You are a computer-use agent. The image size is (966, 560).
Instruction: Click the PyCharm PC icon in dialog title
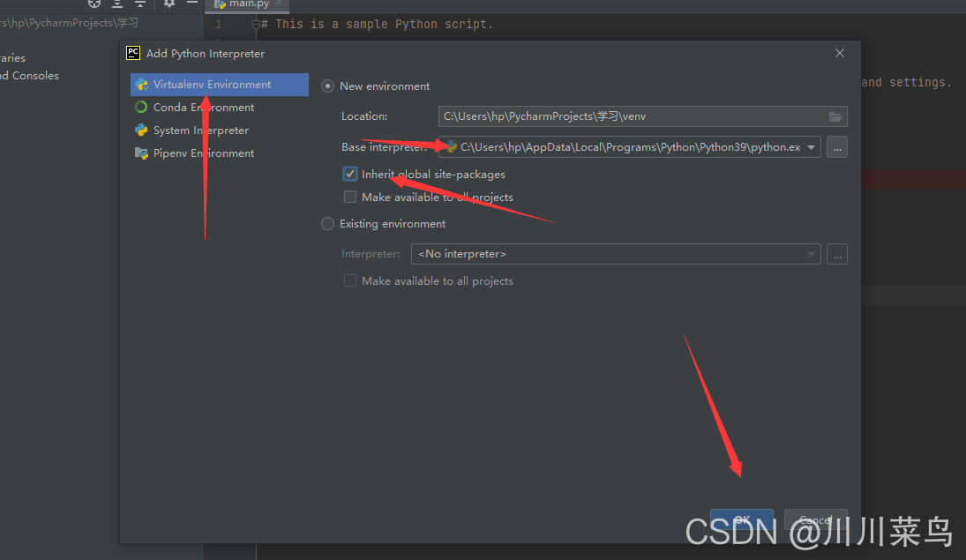pyautogui.click(x=133, y=53)
